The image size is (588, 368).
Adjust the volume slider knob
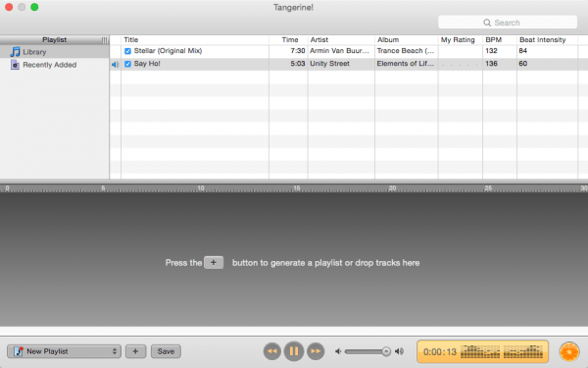(386, 351)
